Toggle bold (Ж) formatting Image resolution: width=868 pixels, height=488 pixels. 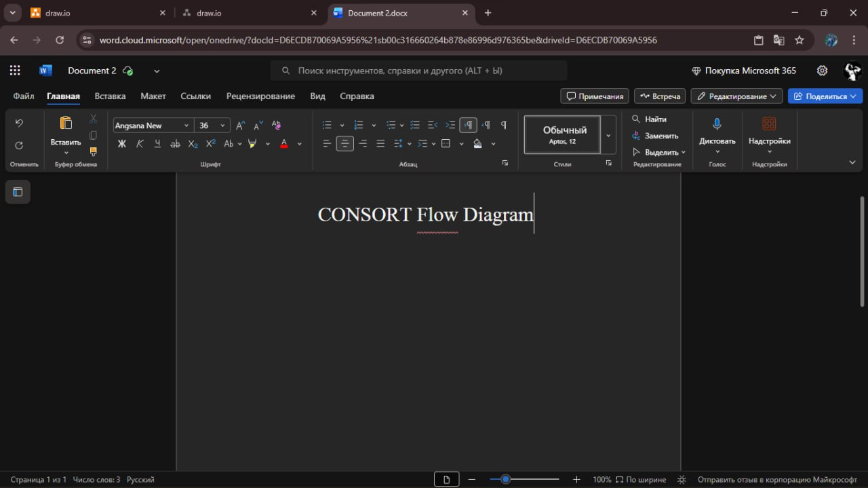coord(122,144)
